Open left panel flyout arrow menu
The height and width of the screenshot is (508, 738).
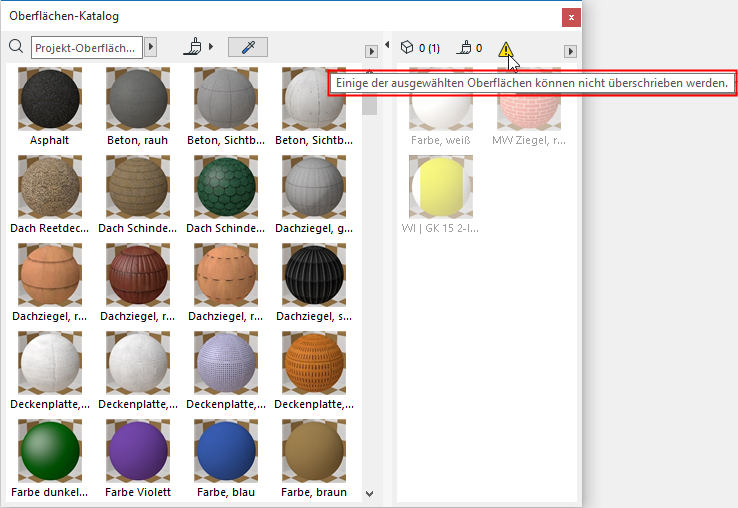click(x=371, y=51)
